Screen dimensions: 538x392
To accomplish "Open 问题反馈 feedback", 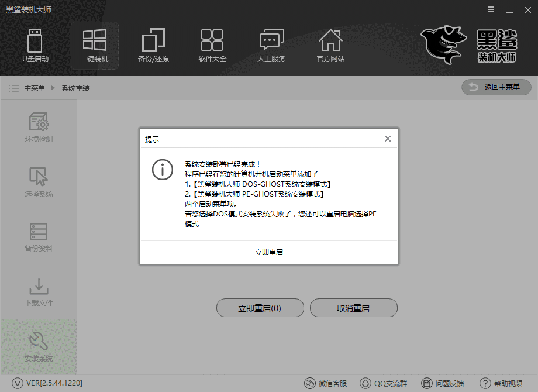I will [442, 384].
